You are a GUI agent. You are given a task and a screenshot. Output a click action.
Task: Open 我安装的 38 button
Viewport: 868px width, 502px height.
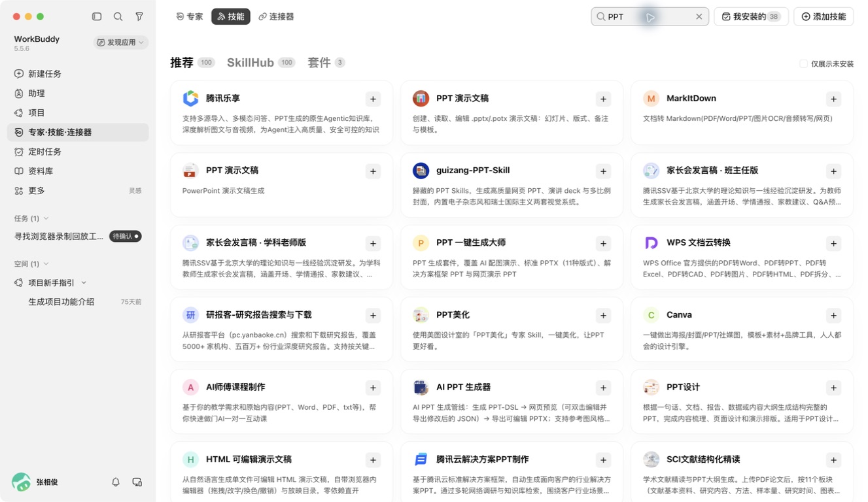click(x=751, y=17)
